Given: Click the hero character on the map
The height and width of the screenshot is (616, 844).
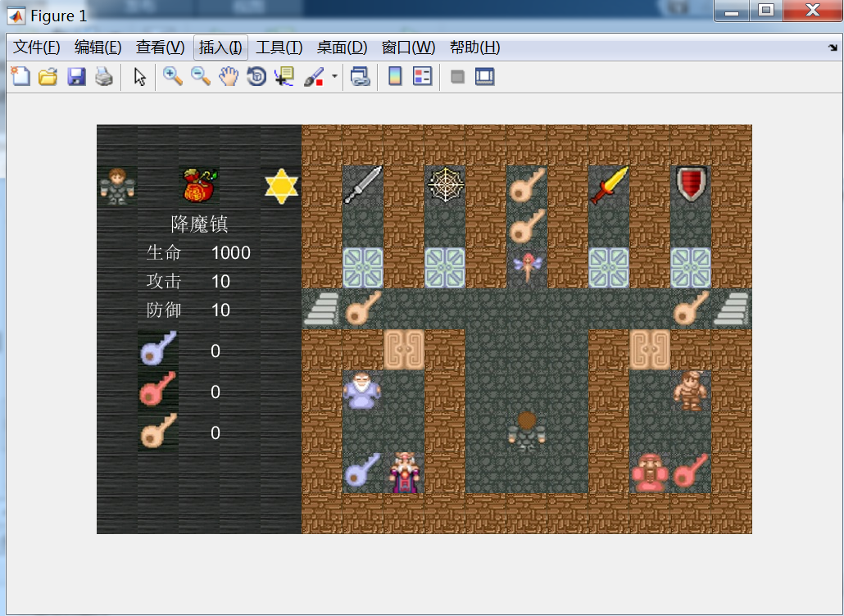Looking at the screenshot, I should tap(527, 432).
